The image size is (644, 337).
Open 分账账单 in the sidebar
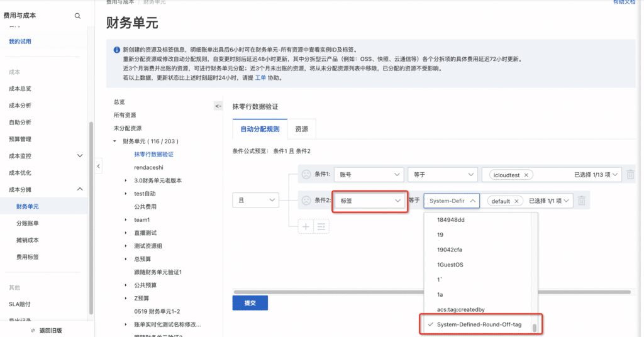[x=28, y=223]
